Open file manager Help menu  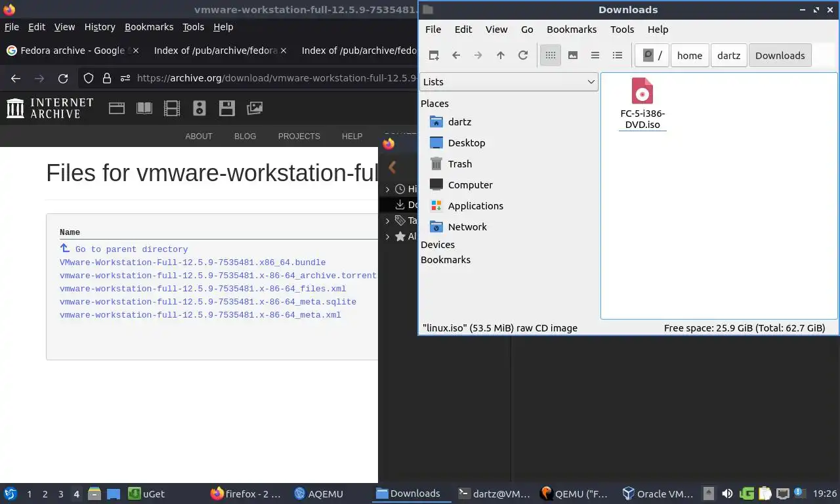658,30
